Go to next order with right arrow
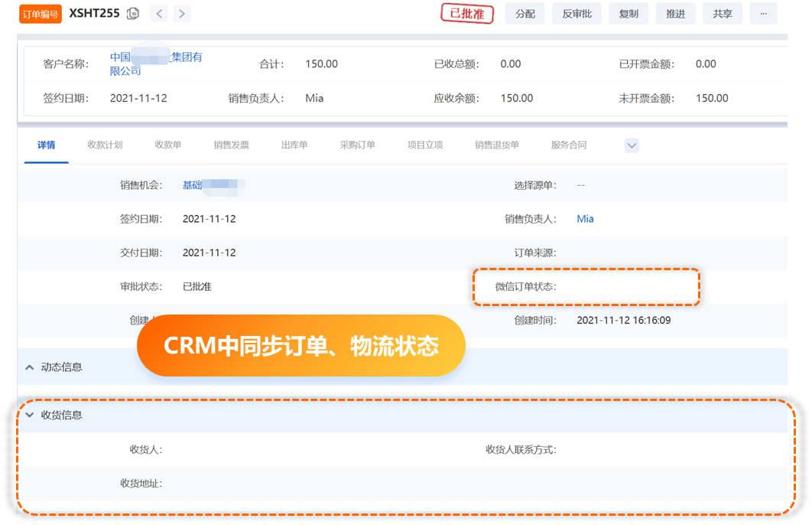 [x=181, y=14]
